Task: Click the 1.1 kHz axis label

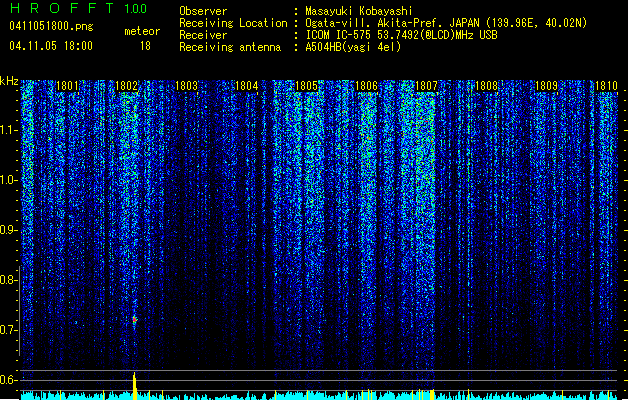Action: [9, 130]
